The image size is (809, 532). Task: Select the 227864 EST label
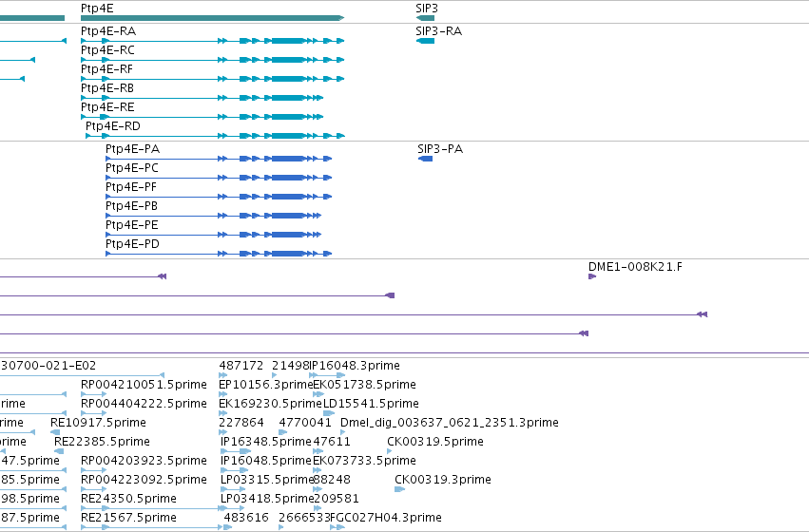pos(241,424)
